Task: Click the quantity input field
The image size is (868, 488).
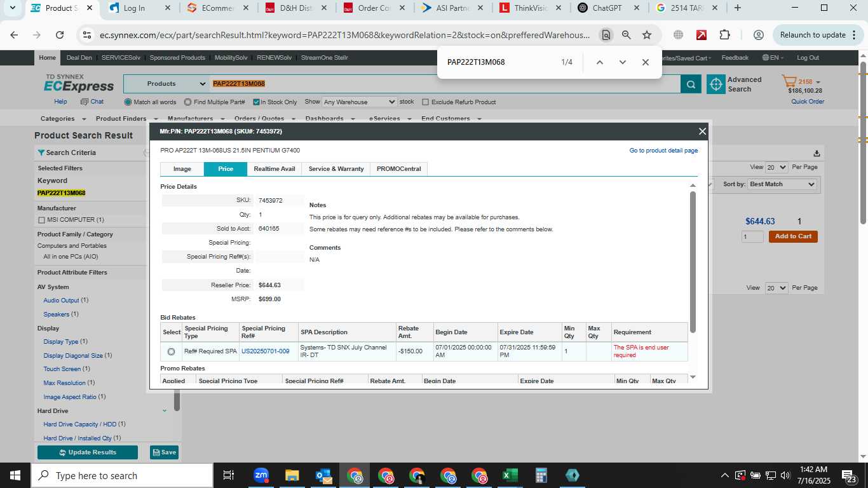Action: coord(752,236)
